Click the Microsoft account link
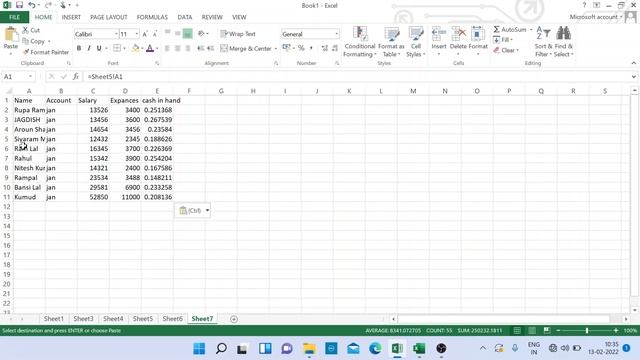 coord(593,17)
